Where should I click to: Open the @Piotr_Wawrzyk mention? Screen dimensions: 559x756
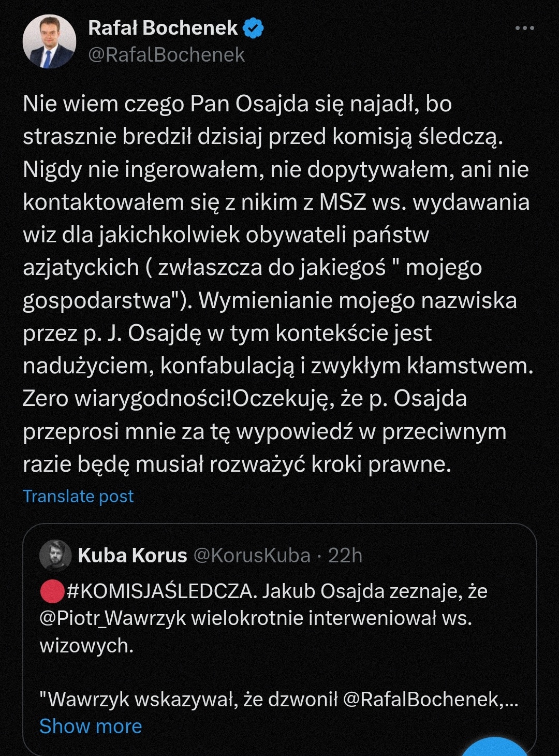coord(113,618)
